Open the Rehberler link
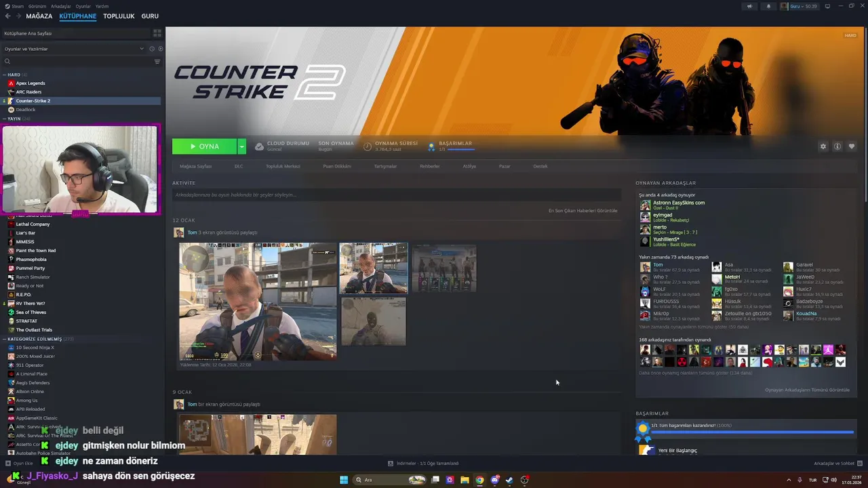The image size is (868, 488). (x=429, y=166)
